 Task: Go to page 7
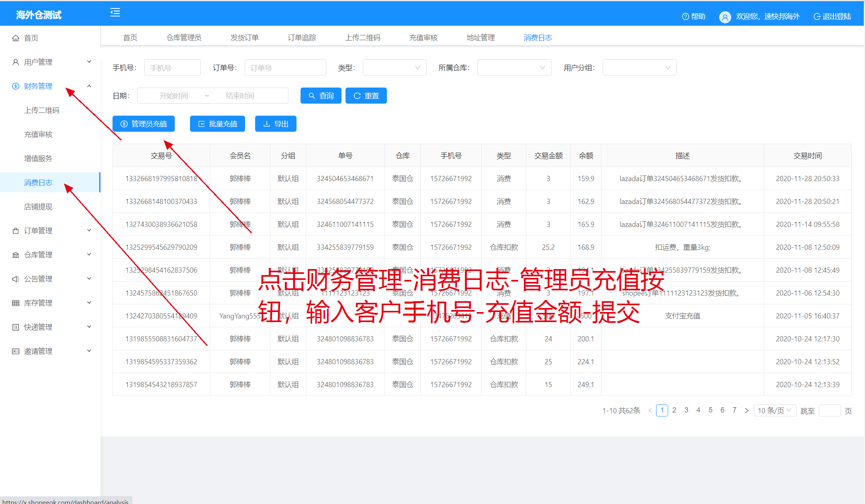[x=734, y=410]
